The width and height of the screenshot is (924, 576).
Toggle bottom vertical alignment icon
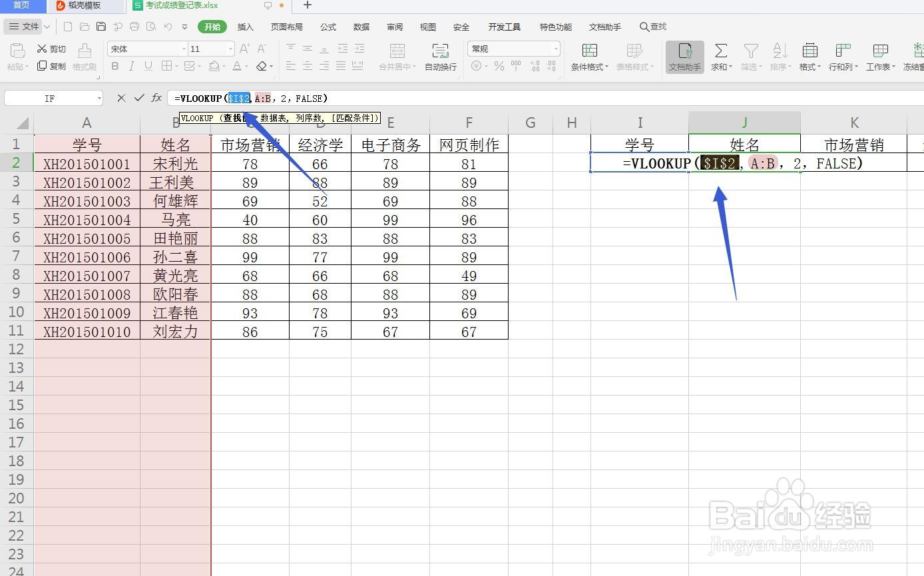[x=324, y=49]
